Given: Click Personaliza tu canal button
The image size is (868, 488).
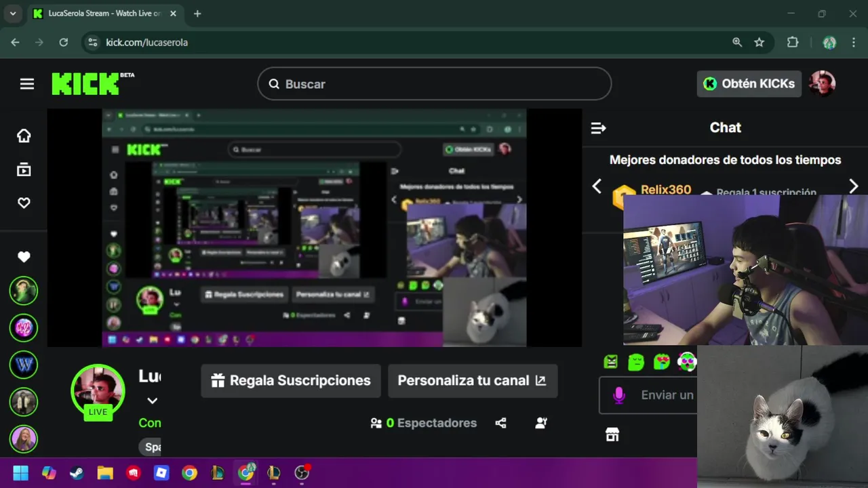Looking at the screenshot, I should pos(473,381).
